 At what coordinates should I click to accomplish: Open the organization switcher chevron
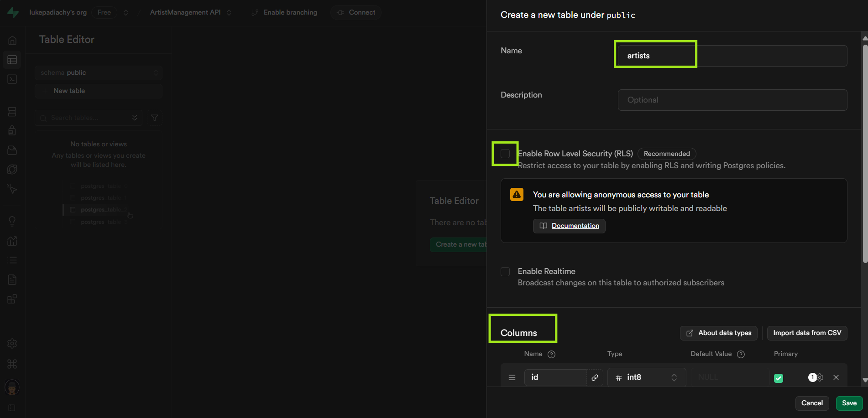[x=126, y=12]
